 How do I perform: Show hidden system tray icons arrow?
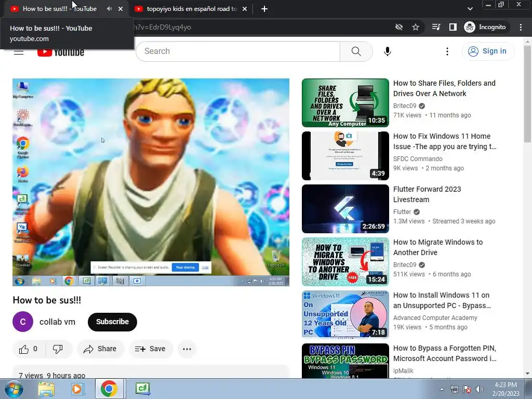pyautogui.click(x=442, y=390)
